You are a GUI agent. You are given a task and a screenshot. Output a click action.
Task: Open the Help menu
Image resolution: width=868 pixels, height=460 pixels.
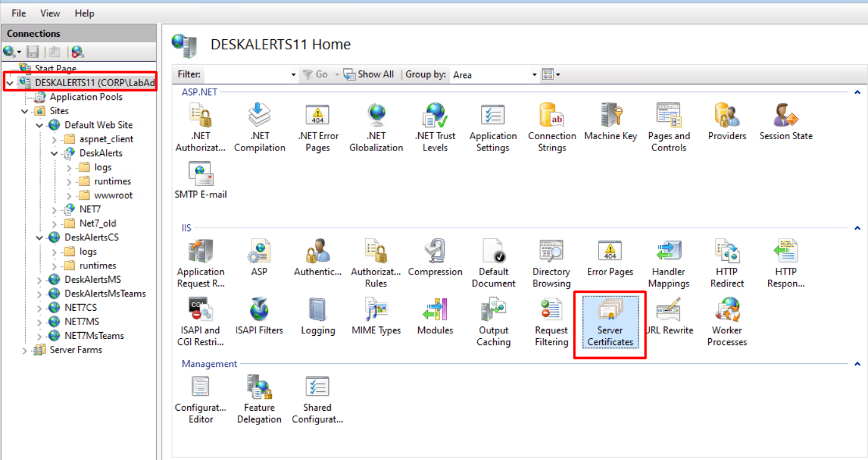coord(84,13)
